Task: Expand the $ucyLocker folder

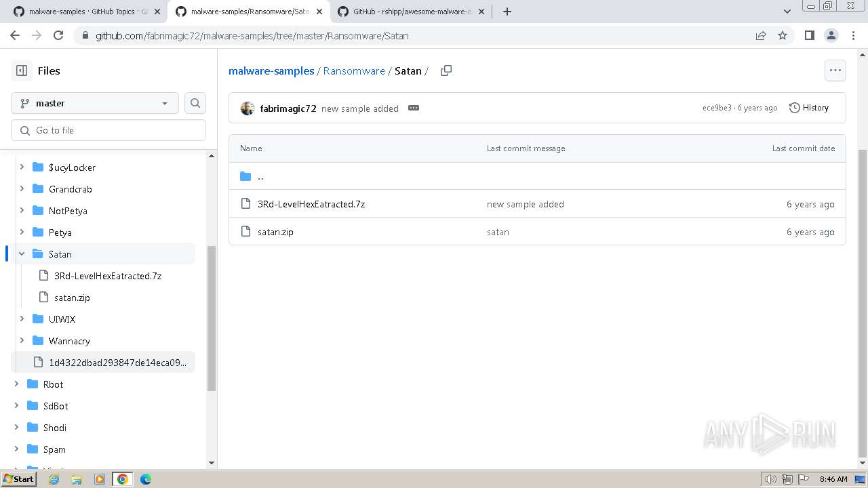Action: point(22,167)
